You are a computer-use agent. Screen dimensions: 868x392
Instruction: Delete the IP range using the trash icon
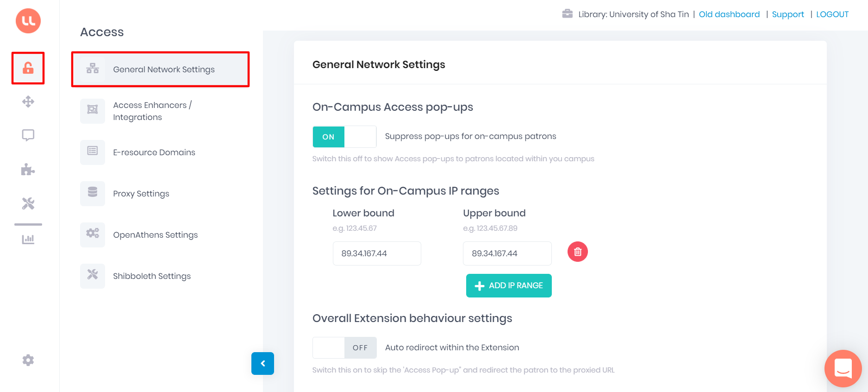pyautogui.click(x=577, y=252)
